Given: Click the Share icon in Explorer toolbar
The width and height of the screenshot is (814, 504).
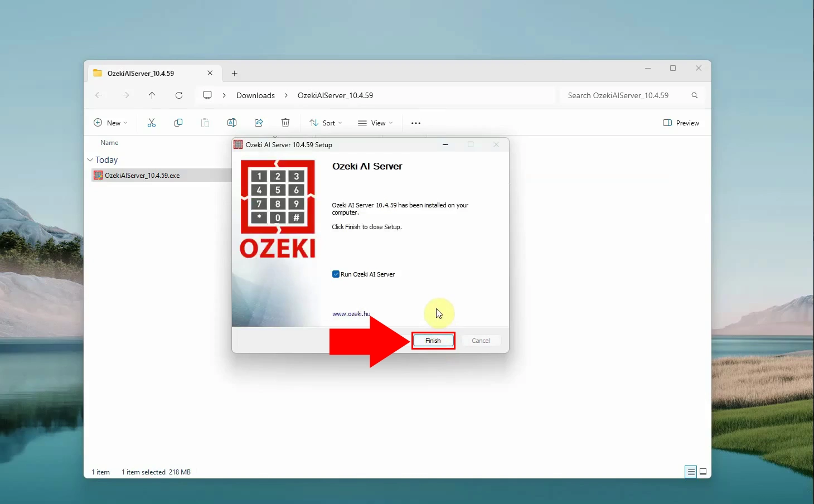Looking at the screenshot, I should [259, 123].
